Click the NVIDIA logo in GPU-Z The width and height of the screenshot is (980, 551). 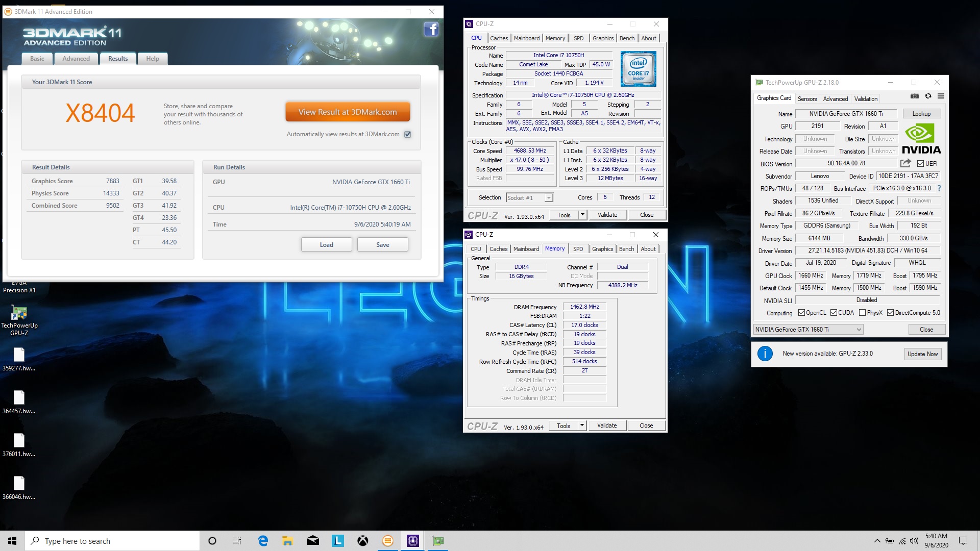point(921,139)
